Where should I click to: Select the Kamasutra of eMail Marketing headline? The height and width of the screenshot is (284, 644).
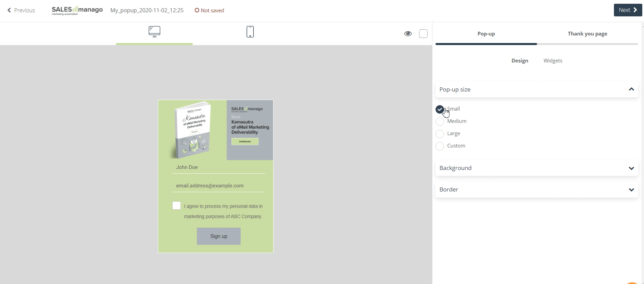[x=250, y=127]
